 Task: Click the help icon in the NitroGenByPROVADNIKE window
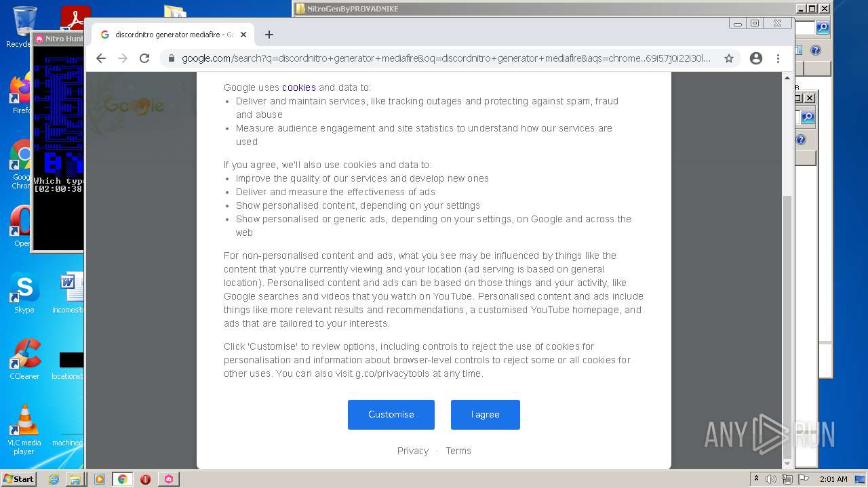pyautogui.click(x=816, y=50)
